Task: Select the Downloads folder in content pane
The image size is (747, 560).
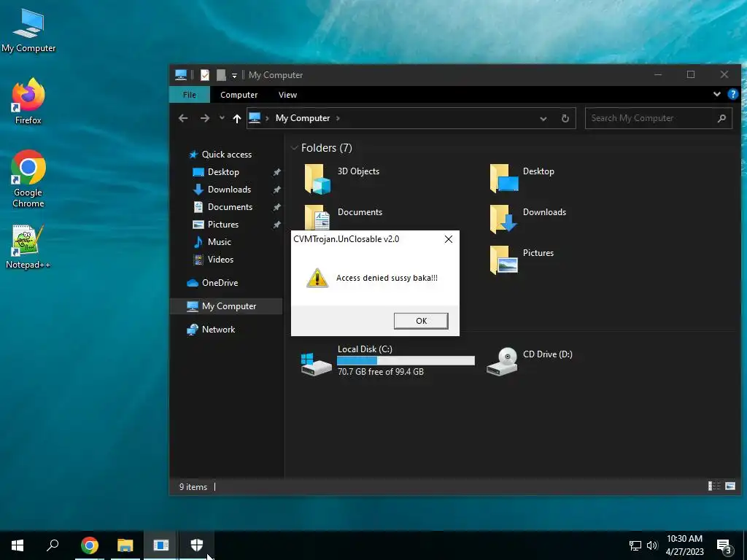Action: pyautogui.click(x=528, y=219)
